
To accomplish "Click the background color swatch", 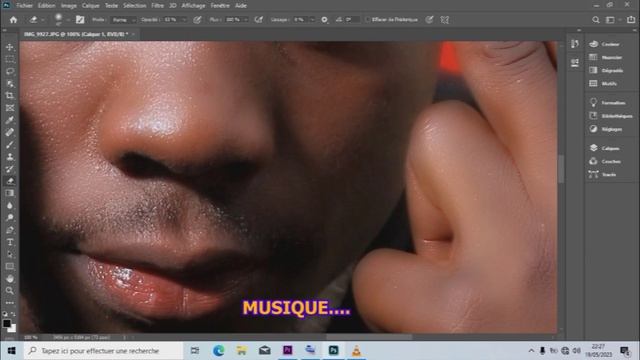I will pyautogui.click(x=13, y=329).
